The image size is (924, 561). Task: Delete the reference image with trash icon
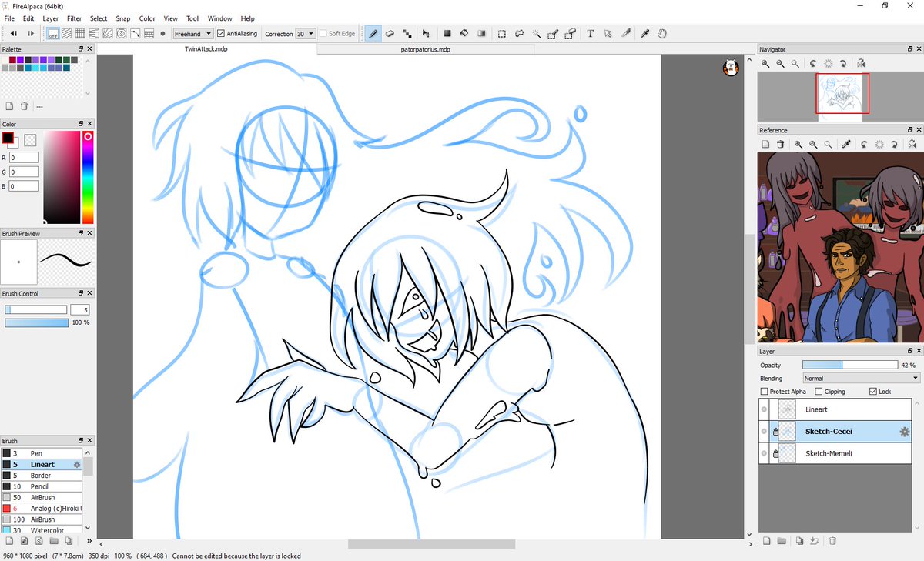780,144
